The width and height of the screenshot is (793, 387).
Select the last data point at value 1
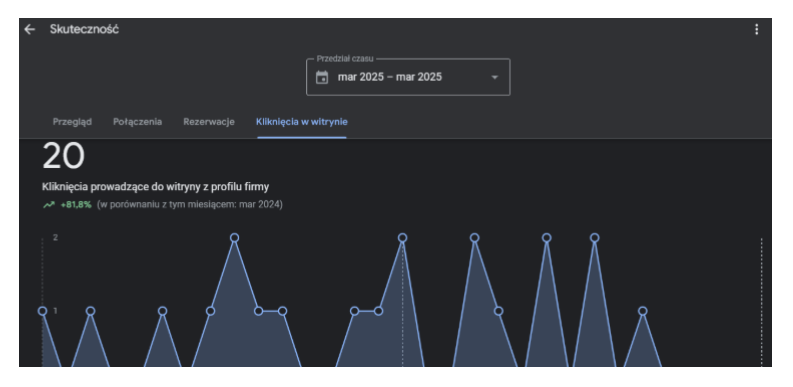click(643, 311)
